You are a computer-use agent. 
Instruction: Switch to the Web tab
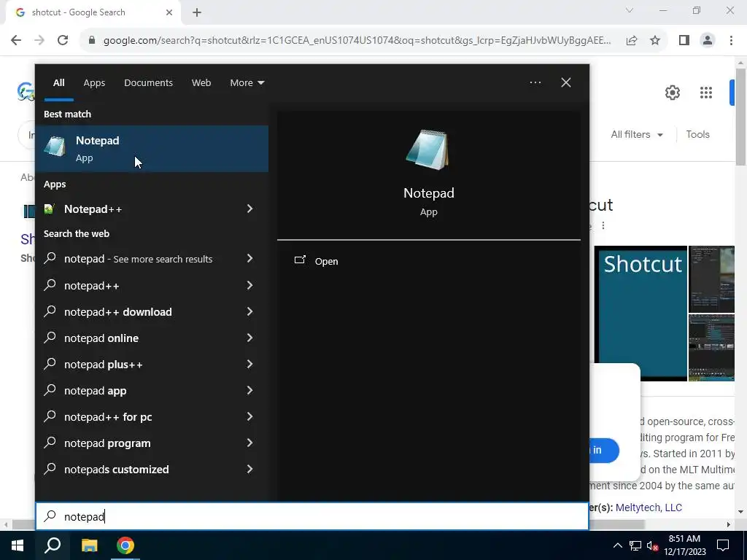pyautogui.click(x=201, y=83)
